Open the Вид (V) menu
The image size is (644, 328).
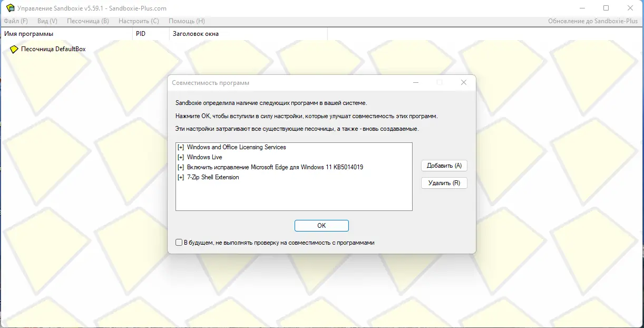coord(47,21)
